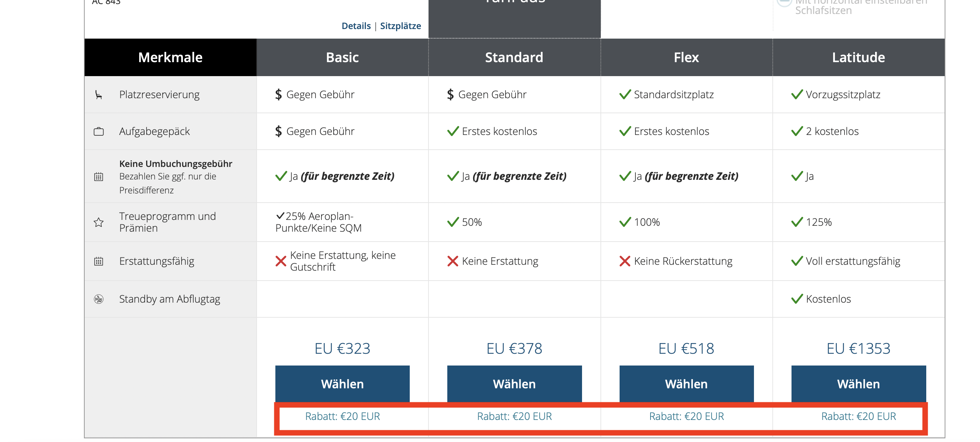The height and width of the screenshot is (442, 980).
Task: Click the seat icon beside Platzreservierung
Action: click(99, 95)
